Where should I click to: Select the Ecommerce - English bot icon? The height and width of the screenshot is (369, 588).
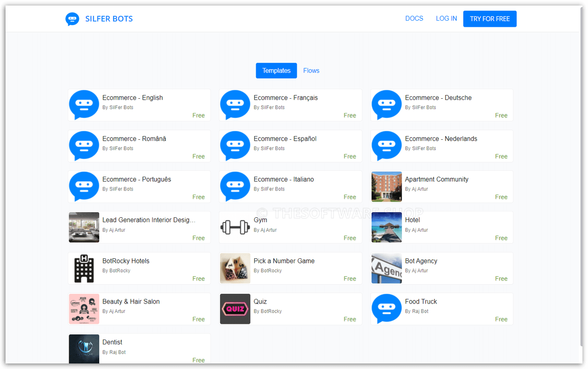coord(84,105)
